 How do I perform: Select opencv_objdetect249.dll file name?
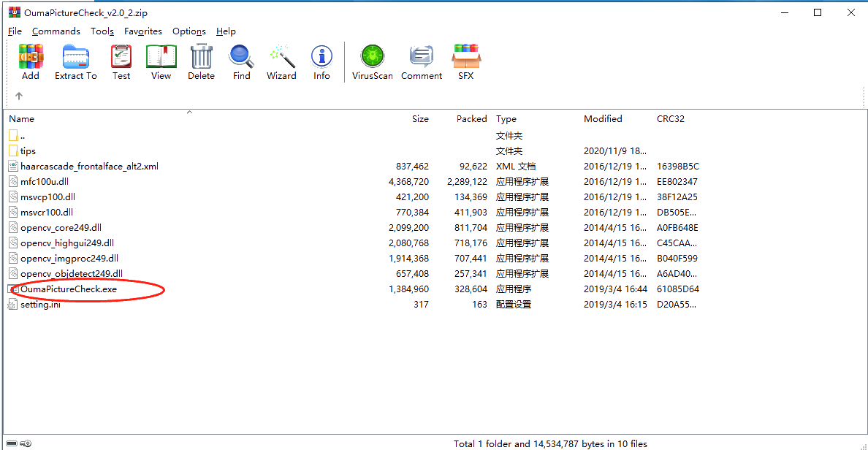[72, 273]
